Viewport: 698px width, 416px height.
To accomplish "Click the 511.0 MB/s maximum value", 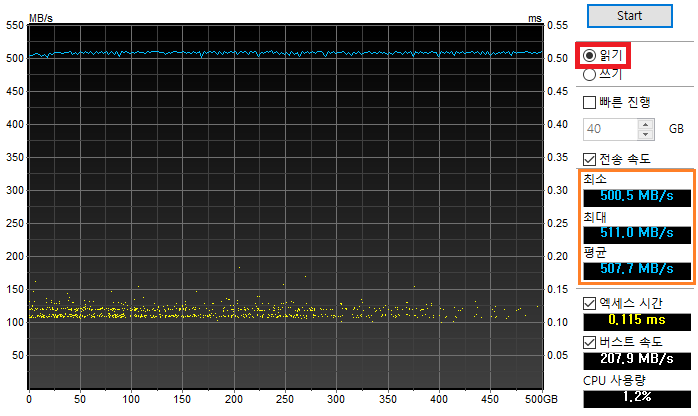I will tap(637, 233).
